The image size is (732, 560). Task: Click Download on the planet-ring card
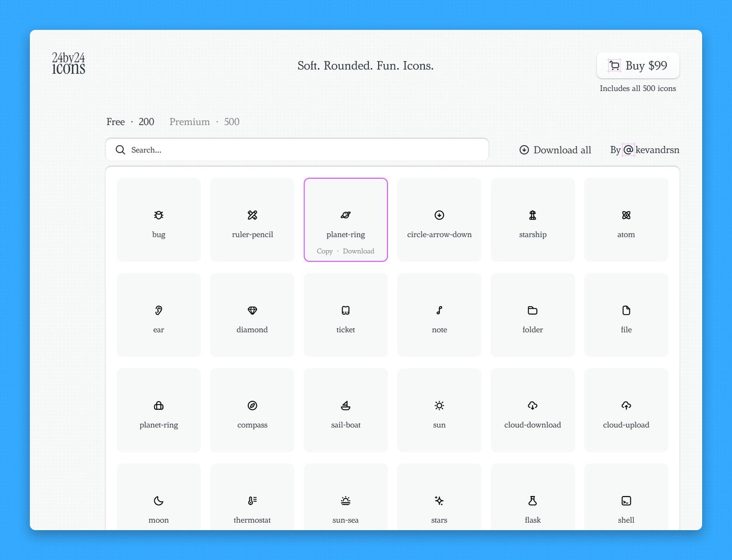(x=359, y=251)
